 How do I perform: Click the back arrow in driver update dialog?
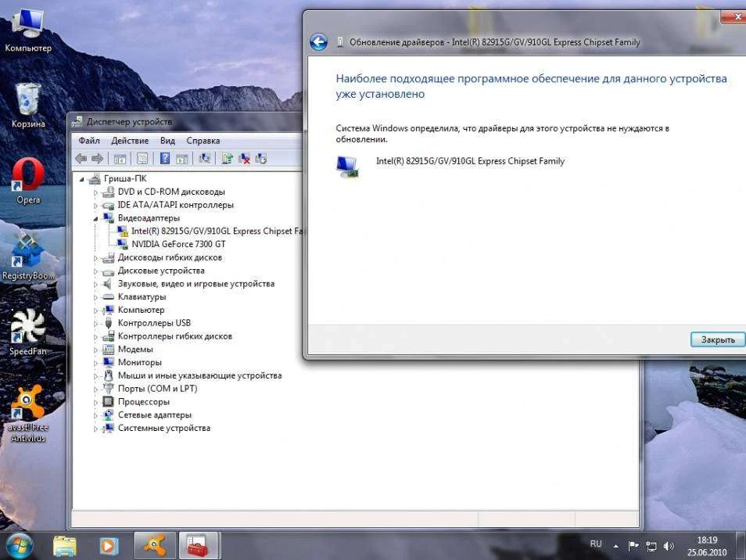318,42
